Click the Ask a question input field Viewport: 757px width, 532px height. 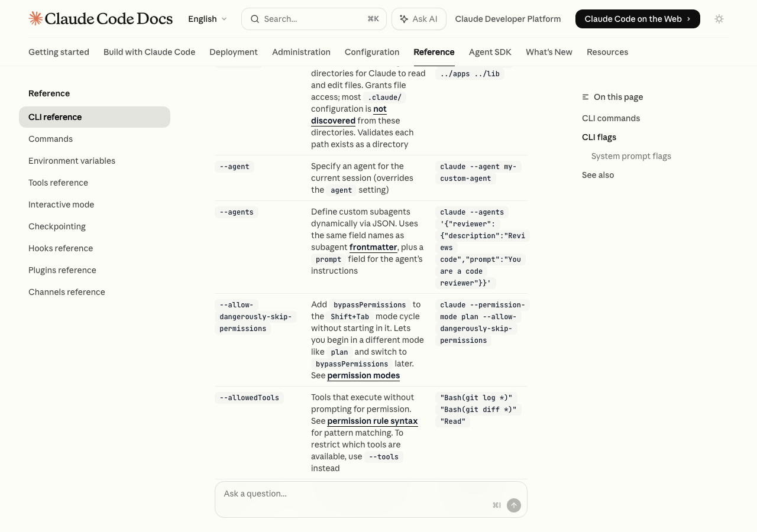click(x=355, y=494)
